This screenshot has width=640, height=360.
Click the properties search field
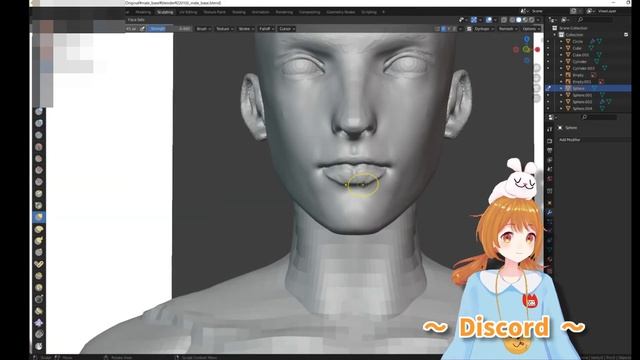pyautogui.click(x=598, y=117)
